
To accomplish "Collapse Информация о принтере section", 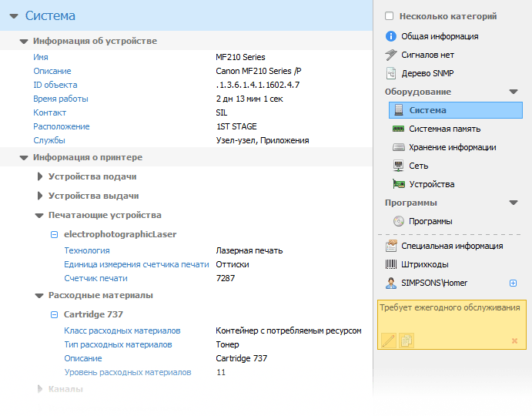I will [24, 158].
